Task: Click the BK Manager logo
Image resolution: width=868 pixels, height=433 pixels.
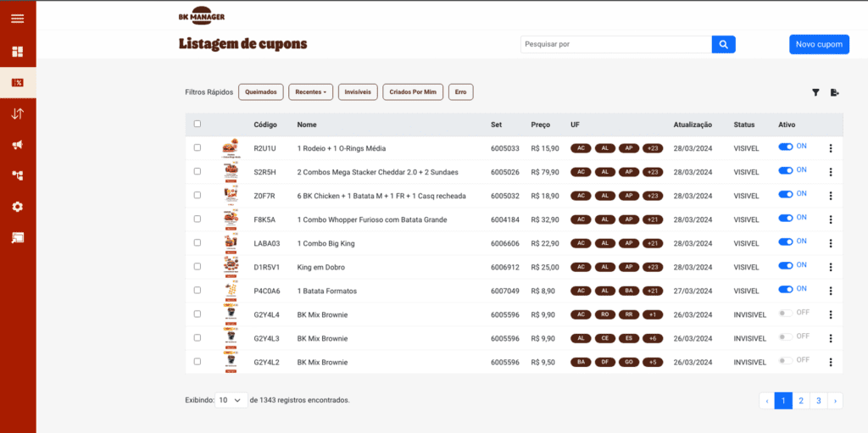Action: click(x=202, y=15)
